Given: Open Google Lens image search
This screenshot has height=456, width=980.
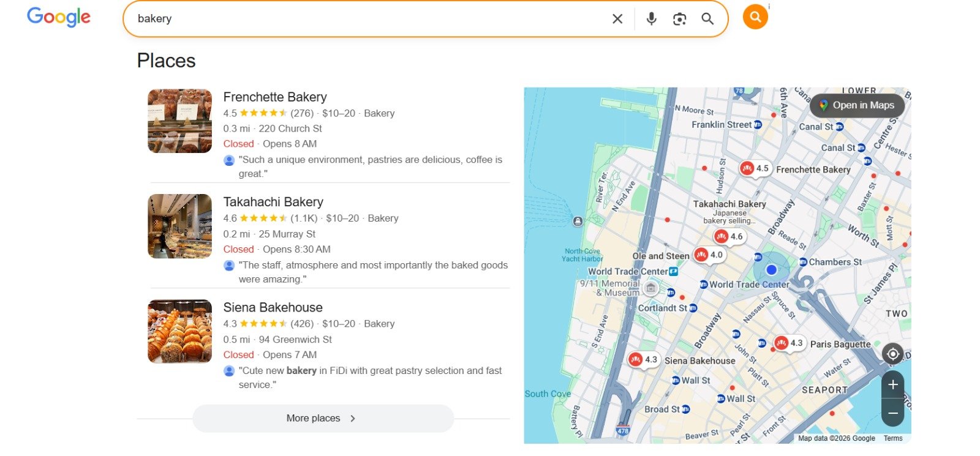Looking at the screenshot, I should (x=679, y=19).
